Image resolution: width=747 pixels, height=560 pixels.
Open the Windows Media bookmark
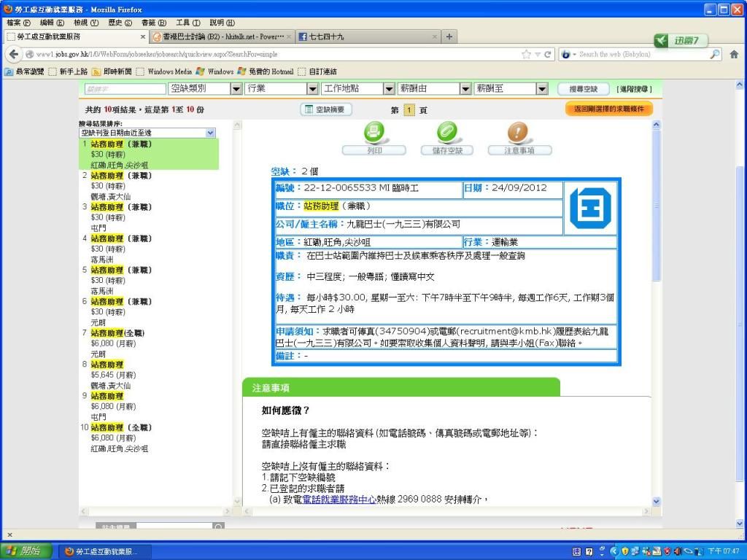164,71
